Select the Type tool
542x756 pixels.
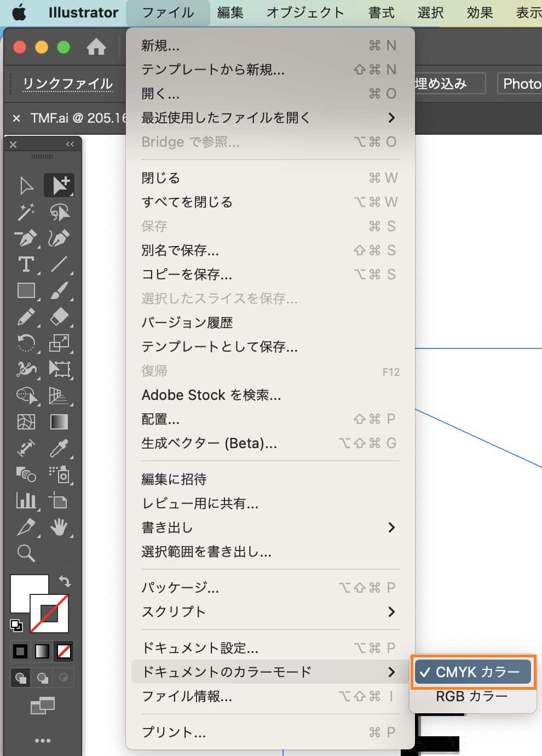coord(26,264)
